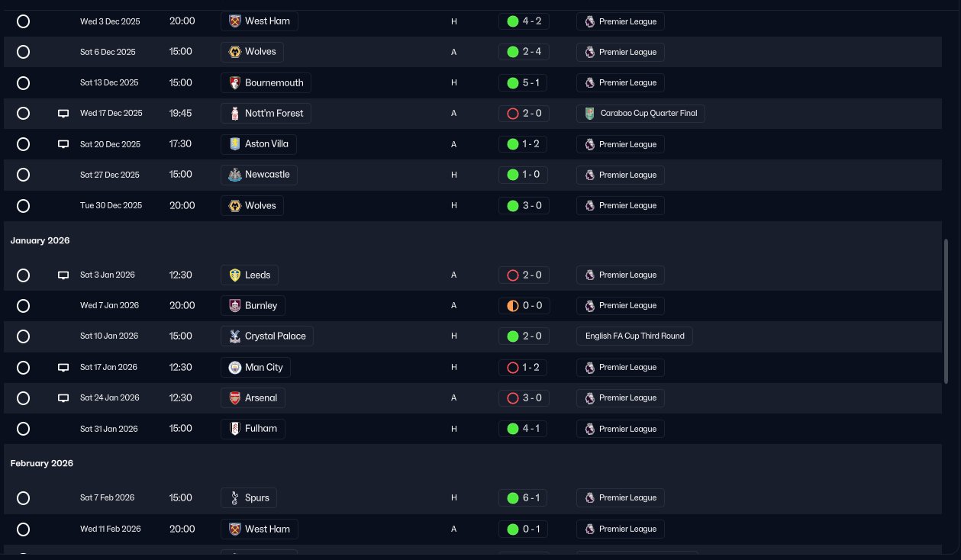Click the TV icon beside the Man City fixture

tap(63, 368)
